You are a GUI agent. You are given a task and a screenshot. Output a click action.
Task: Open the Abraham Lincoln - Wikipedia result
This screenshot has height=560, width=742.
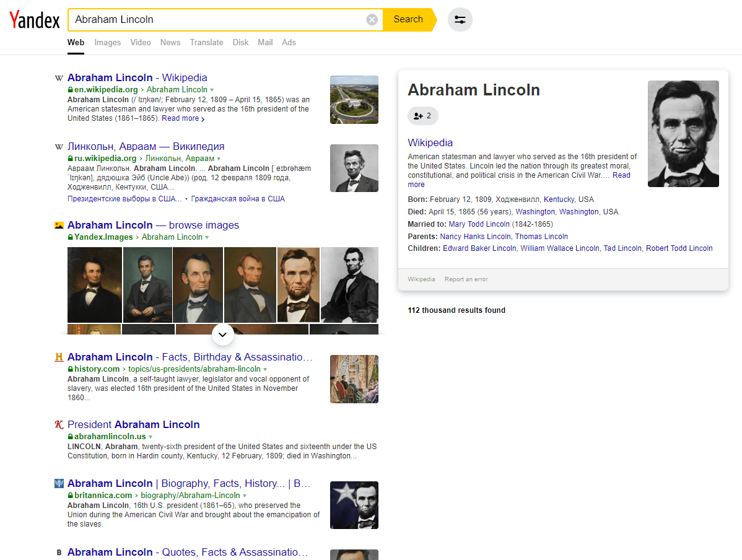tap(137, 77)
